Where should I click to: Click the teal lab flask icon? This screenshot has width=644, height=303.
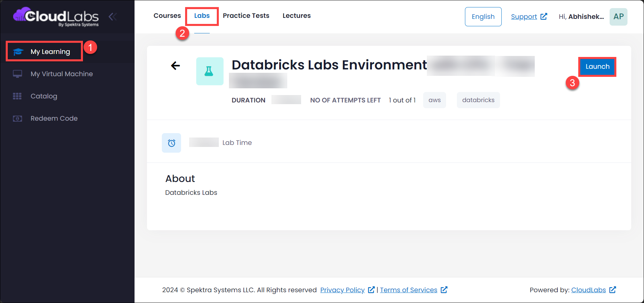(x=210, y=71)
